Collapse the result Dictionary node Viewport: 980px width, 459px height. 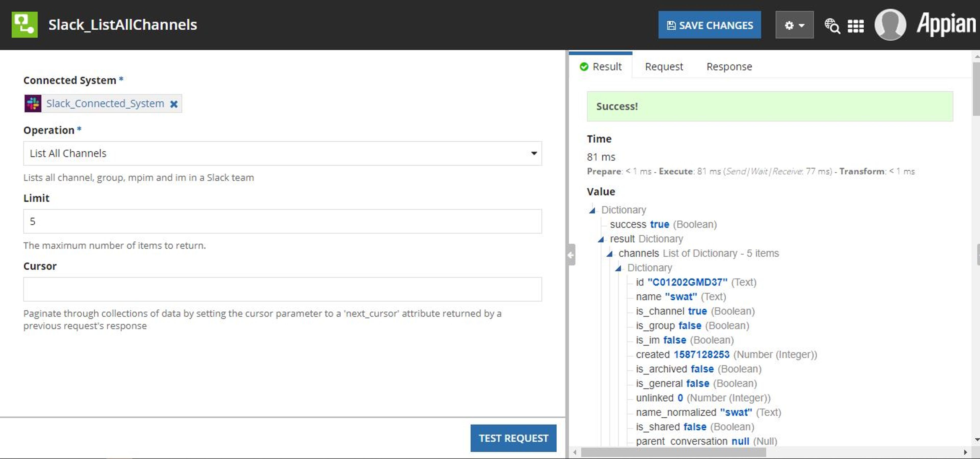[601, 239]
